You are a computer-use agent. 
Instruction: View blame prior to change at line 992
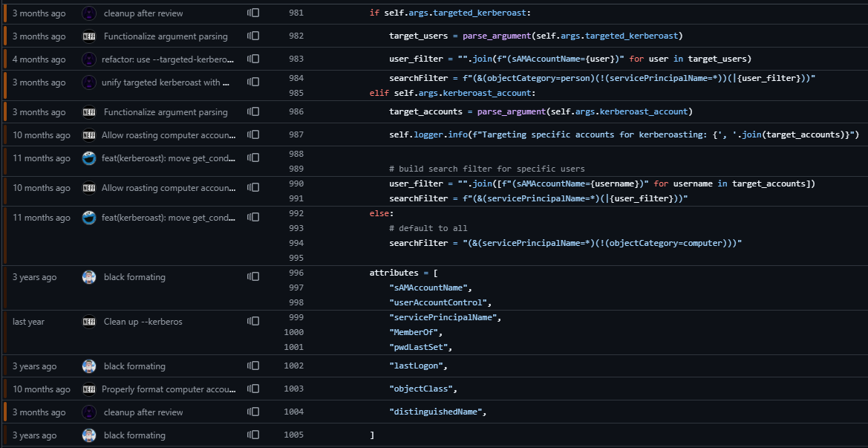point(253,218)
